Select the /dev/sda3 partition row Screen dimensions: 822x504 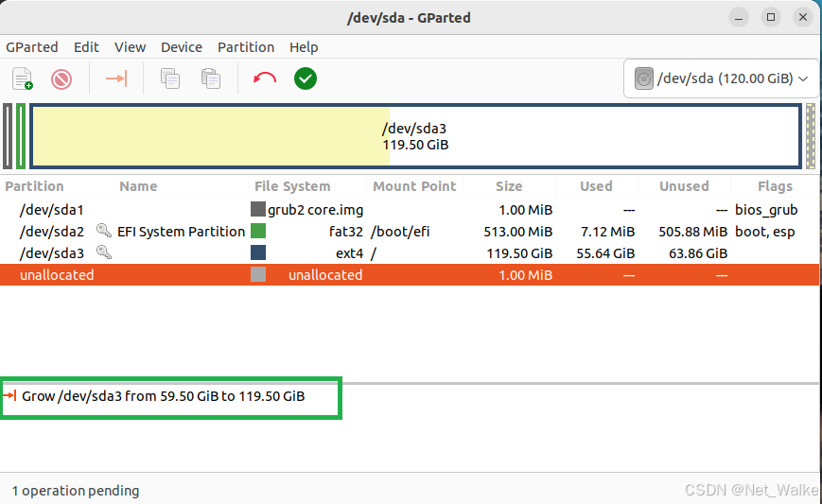pyautogui.click(x=410, y=253)
